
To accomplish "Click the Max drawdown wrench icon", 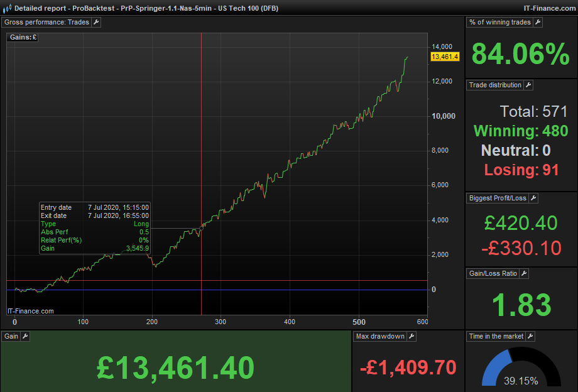I will click(x=412, y=336).
